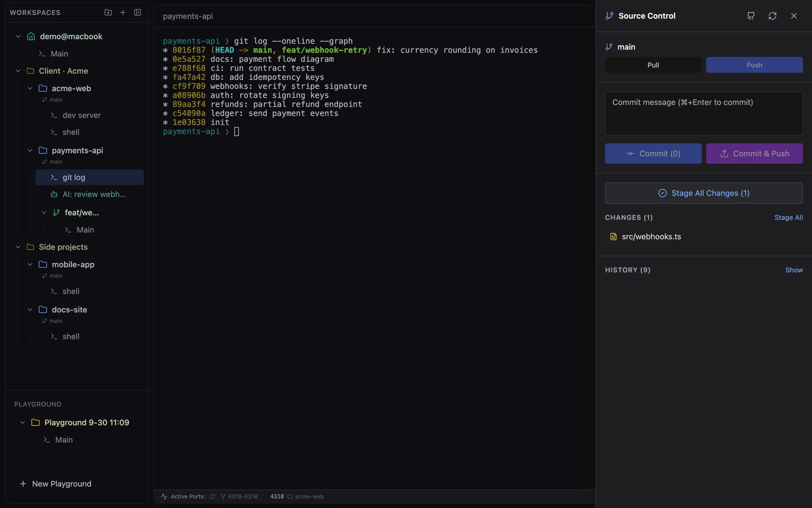Click the Source Control header branch icon

click(x=609, y=16)
